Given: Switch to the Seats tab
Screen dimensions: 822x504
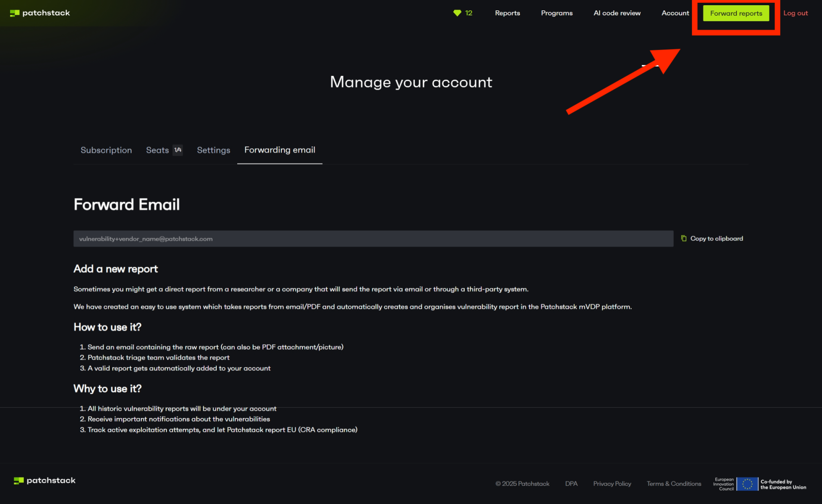Looking at the screenshot, I should 157,150.
